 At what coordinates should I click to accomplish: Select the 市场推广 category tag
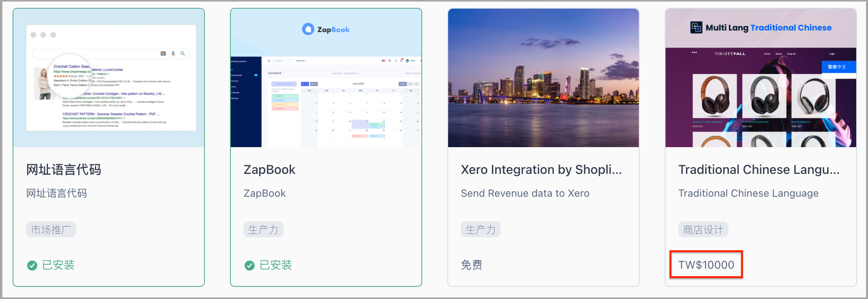point(51,229)
